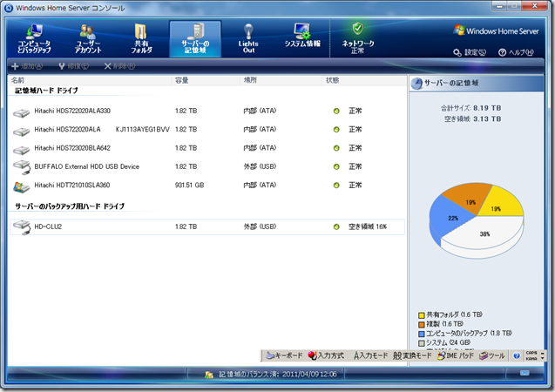Select BUFFALO External HDD USB Device row text
Screen dimensions: 555x392
tap(87, 166)
